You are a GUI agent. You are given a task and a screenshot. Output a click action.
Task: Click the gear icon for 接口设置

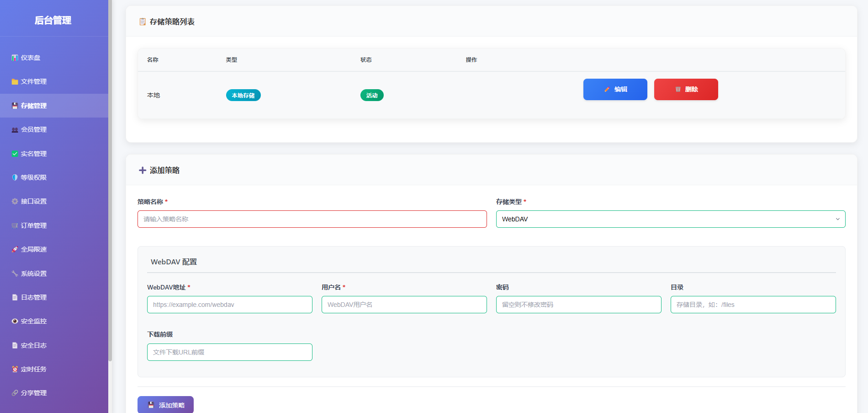coord(15,202)
